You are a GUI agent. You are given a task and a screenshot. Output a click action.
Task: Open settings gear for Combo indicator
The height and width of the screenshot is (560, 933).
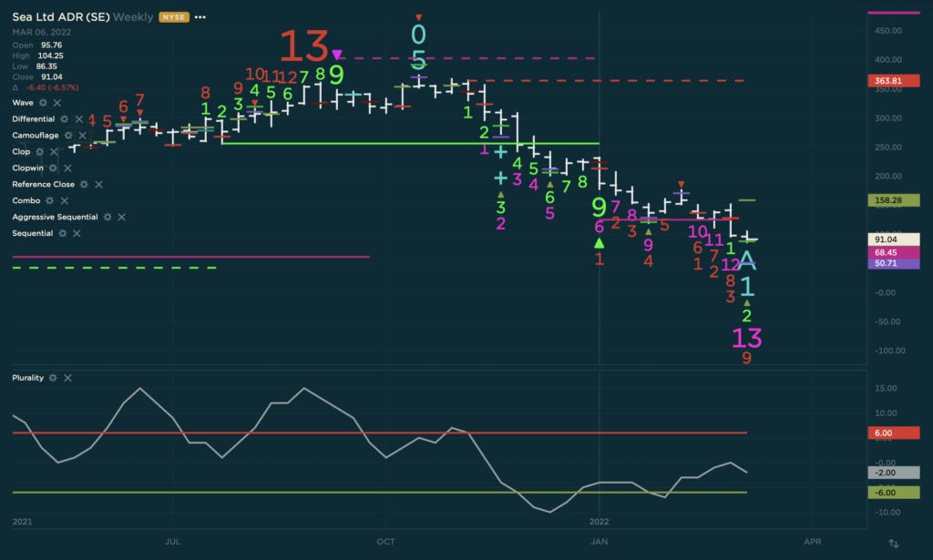pos(49,201)
